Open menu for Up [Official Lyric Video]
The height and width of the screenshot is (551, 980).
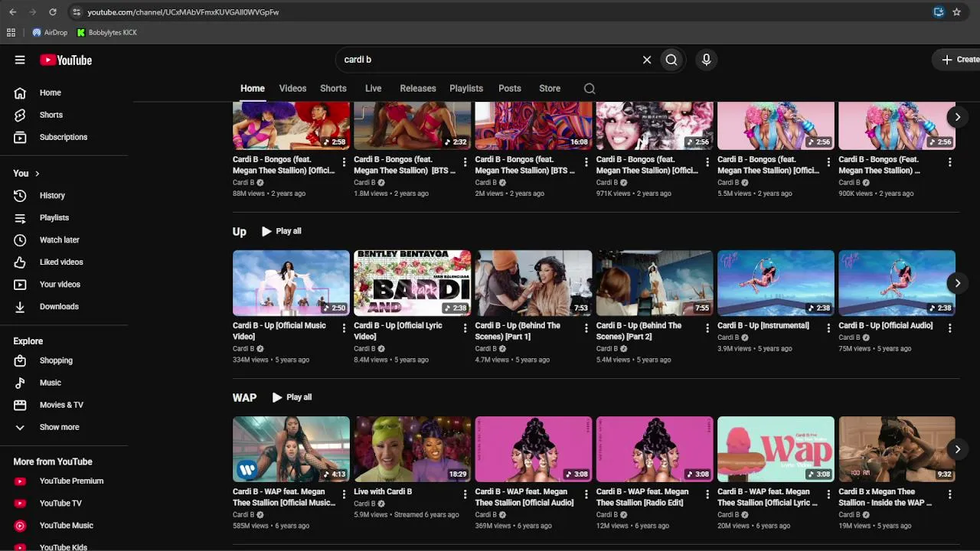465,328
